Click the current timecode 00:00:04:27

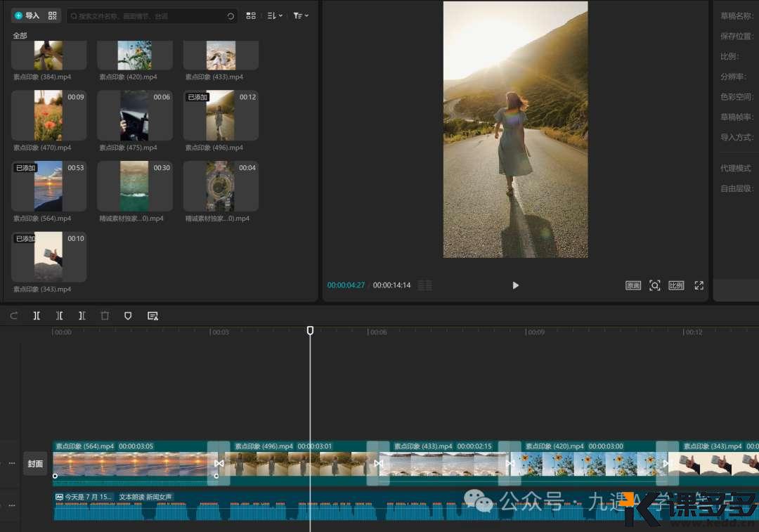(x=346, y=285)
